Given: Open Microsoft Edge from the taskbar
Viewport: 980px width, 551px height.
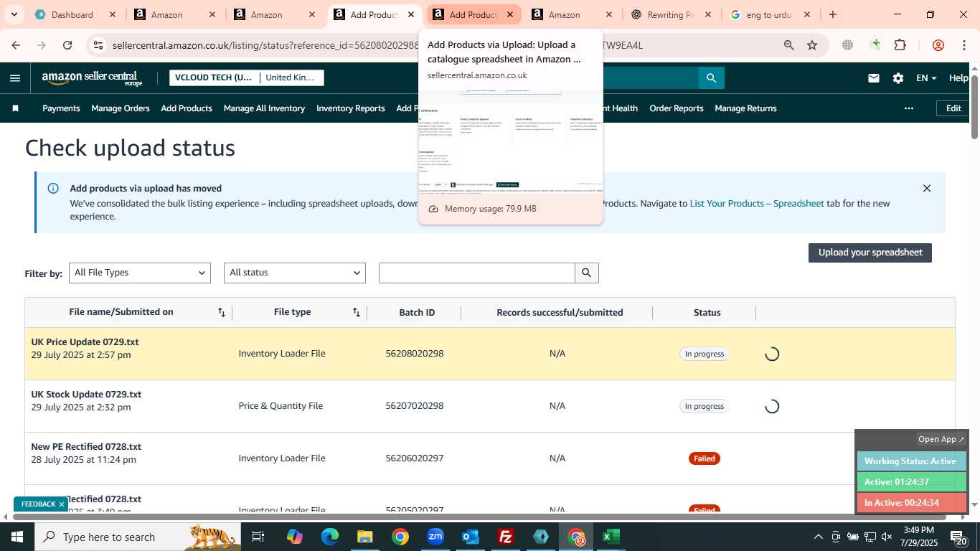Looking at the screenshot, I should [330, 537].
